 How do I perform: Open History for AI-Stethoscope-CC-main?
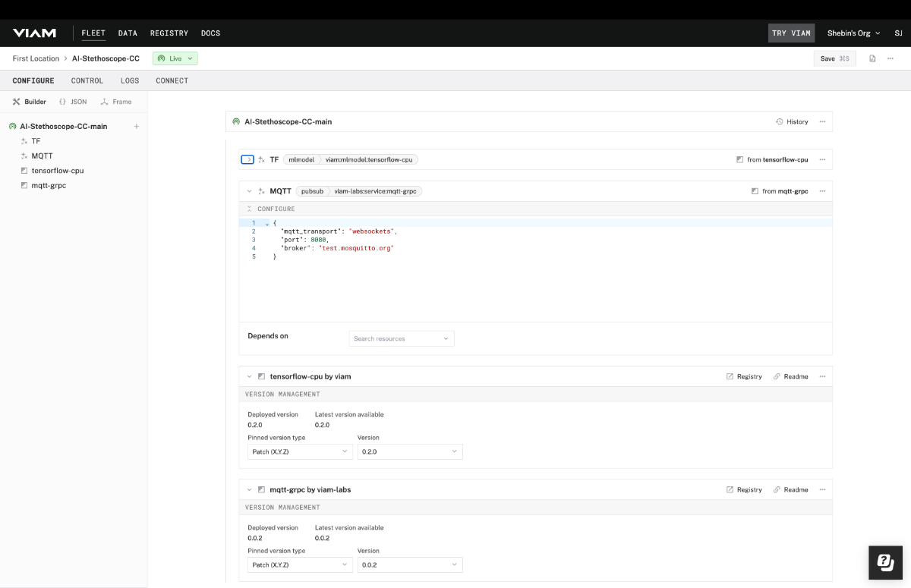(792, 121)
